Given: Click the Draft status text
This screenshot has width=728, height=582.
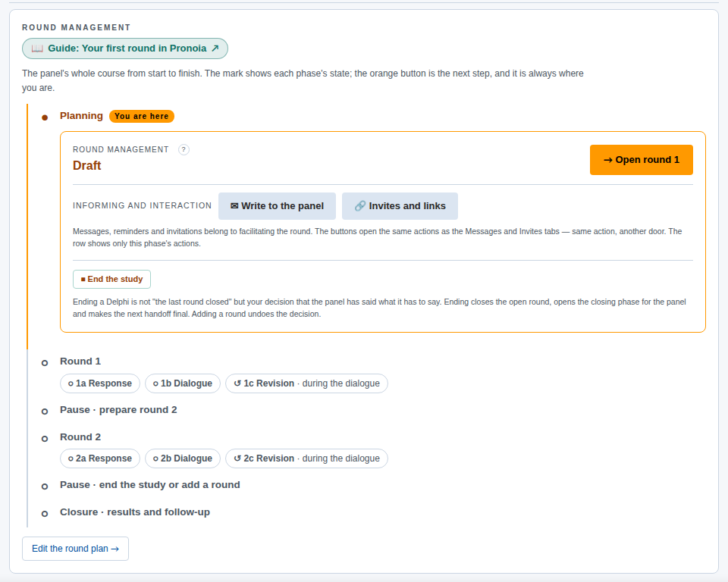Looking at the screenshot, I should 86,166.
